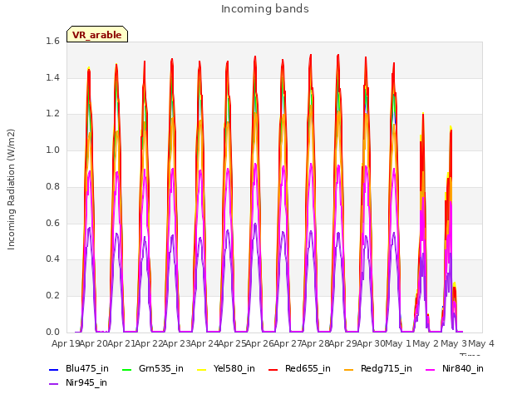Click the Apr 19 x-axis date label

66,343
